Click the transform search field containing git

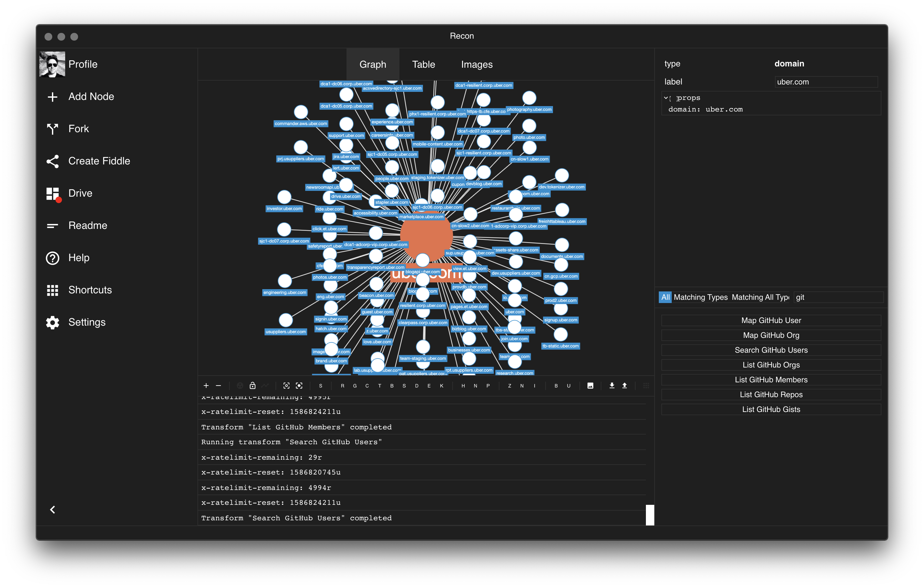[x=838, y=297]
